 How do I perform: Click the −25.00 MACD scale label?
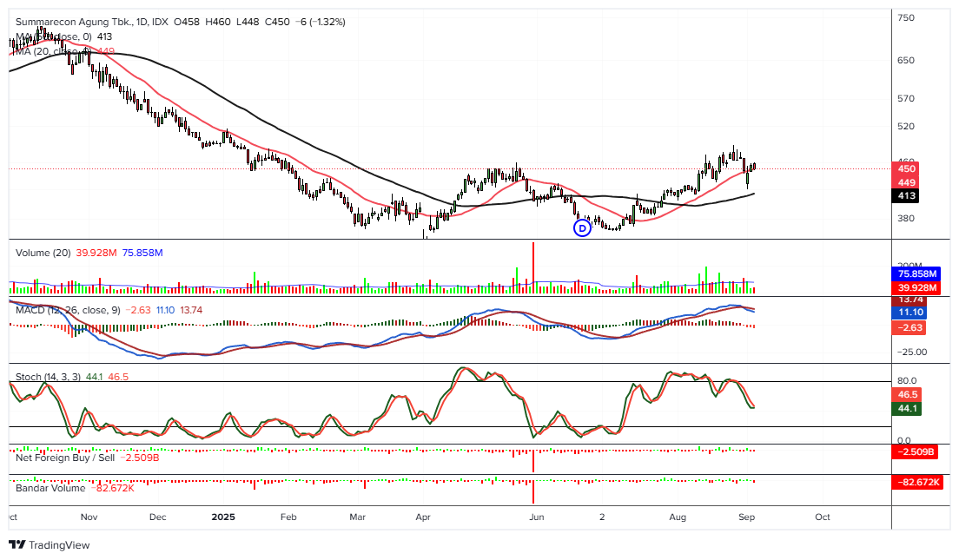click(912, 352)
